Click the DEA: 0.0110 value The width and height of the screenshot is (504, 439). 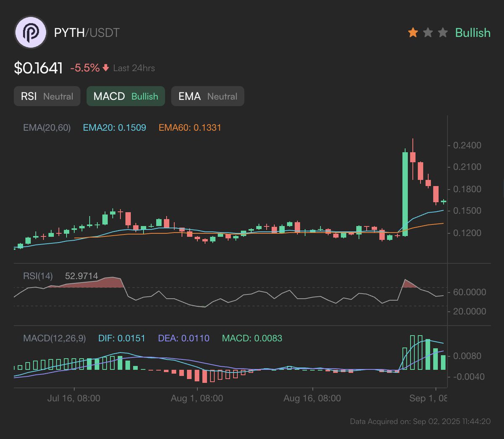tap(184, 338)
